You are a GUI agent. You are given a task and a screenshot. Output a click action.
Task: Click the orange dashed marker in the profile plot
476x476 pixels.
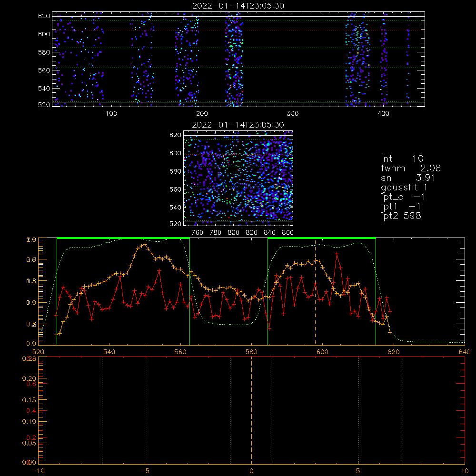coord(316,291)
